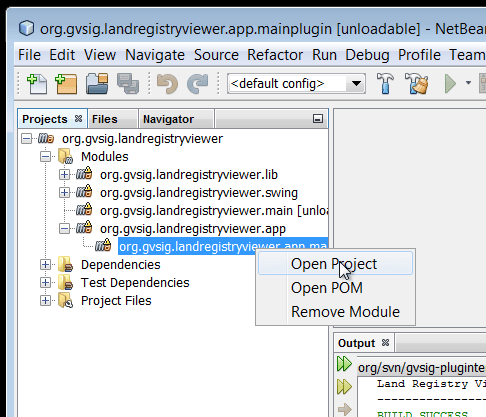
Task: Collapse the org.gvsig.landregistryviewer.app module
Action: 64,228
